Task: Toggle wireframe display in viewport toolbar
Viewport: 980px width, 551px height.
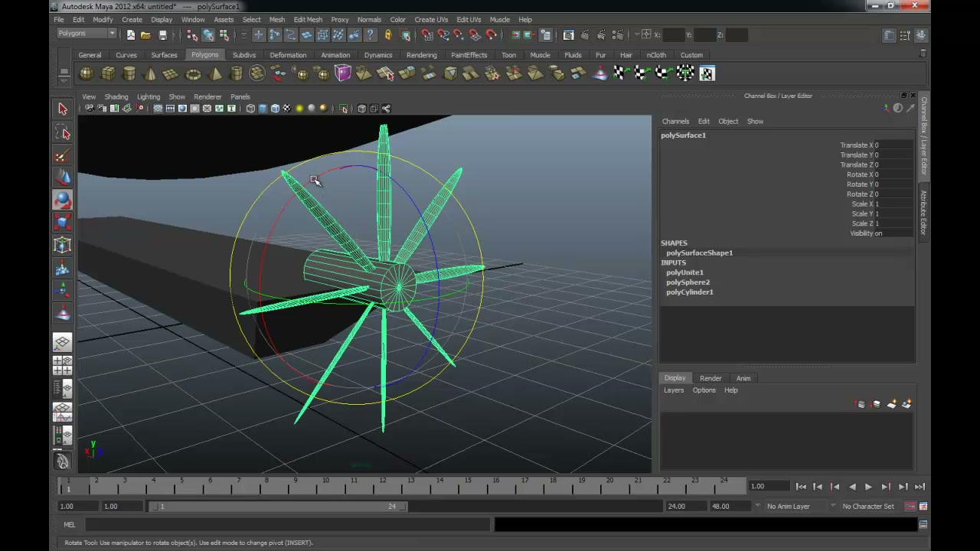Action: 250,109
